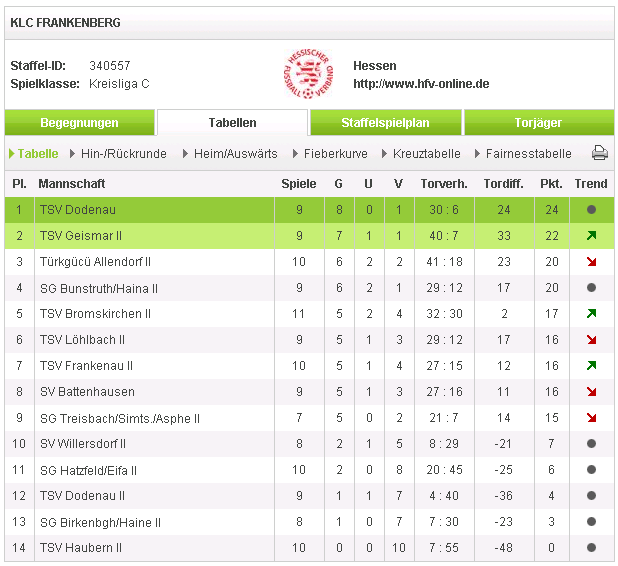Open the Staffelspielplan tab

385,123
